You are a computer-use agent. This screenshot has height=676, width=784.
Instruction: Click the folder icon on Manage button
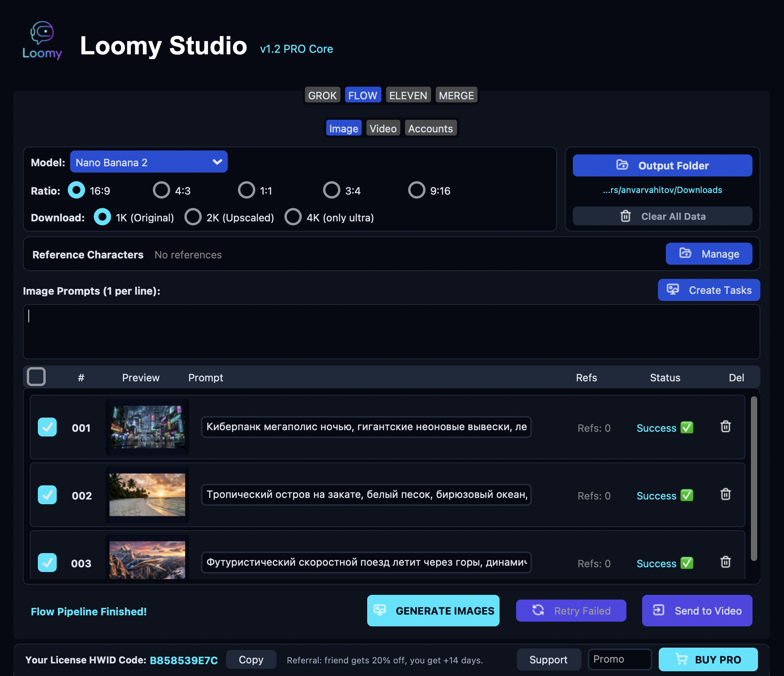tap(686, 253)
